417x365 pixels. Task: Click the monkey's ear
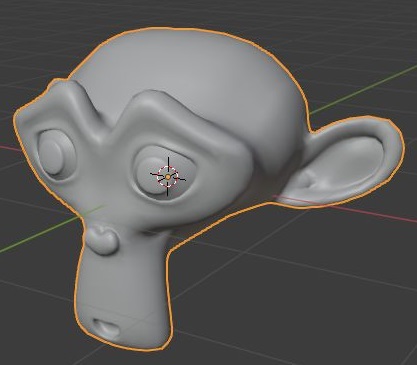(x=343, y=162)
